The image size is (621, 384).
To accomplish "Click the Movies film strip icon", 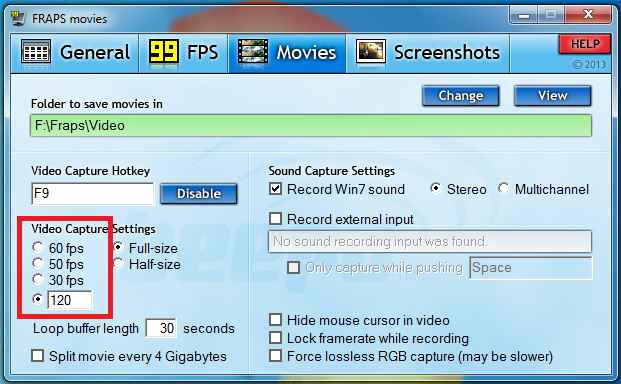I will tap(253, 52).
